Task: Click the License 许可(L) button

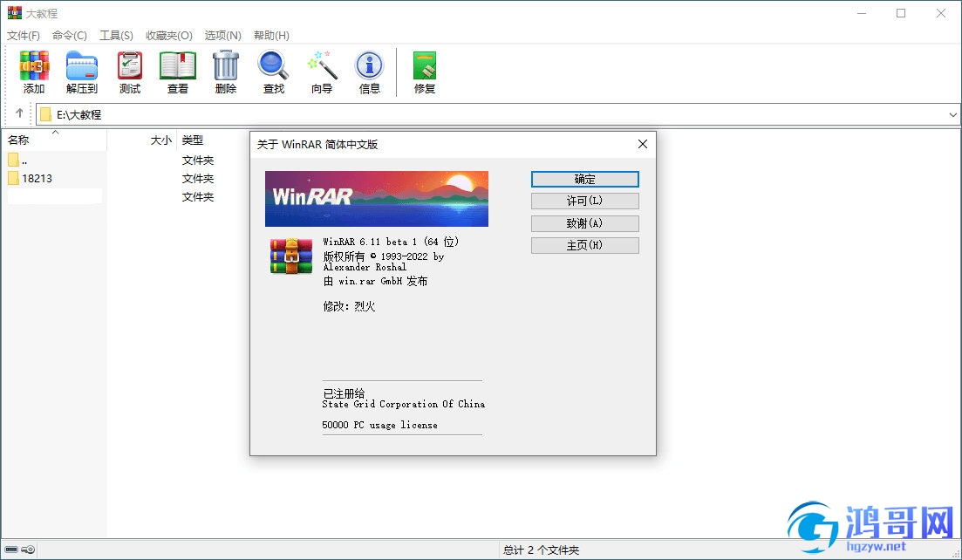Action: tap(584, 201)
